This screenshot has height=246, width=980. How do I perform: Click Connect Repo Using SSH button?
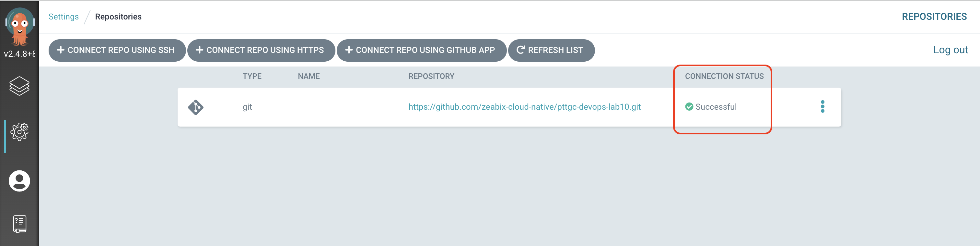pos(117,50)
